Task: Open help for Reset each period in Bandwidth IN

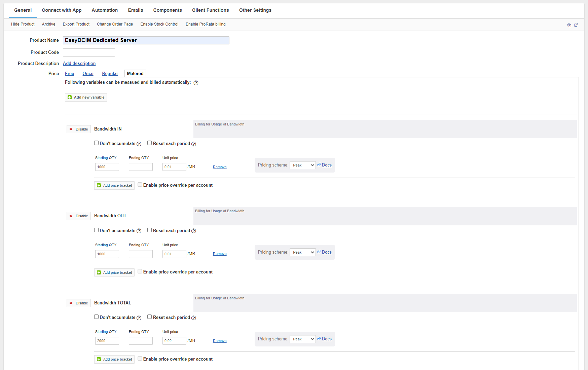Action: [x=194, y=144]
